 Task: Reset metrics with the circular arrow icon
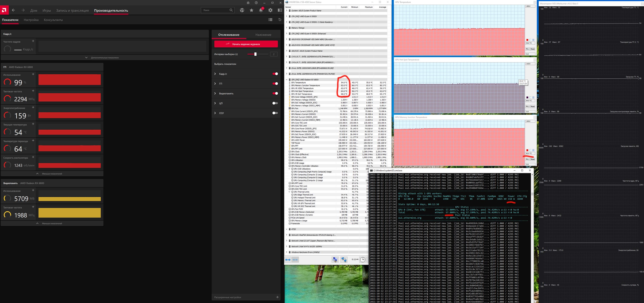280,20
